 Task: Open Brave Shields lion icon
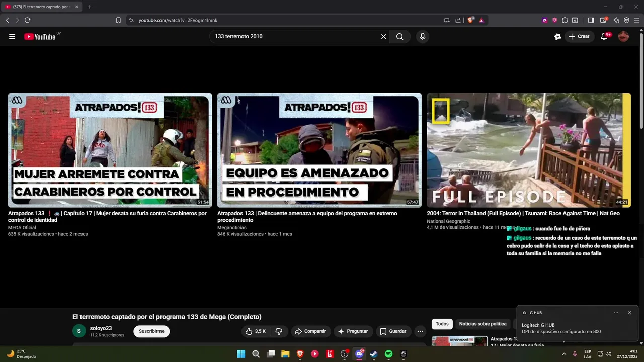pos(471,20)
